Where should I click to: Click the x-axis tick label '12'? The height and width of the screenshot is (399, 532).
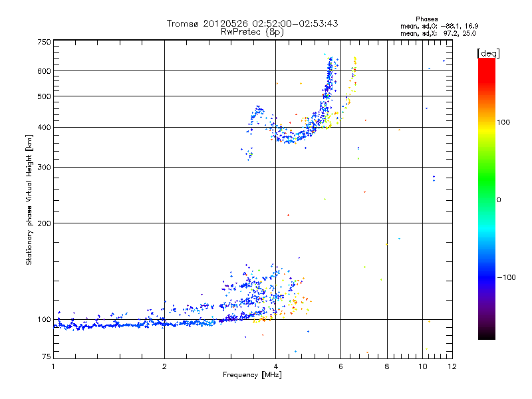[452, 366]
